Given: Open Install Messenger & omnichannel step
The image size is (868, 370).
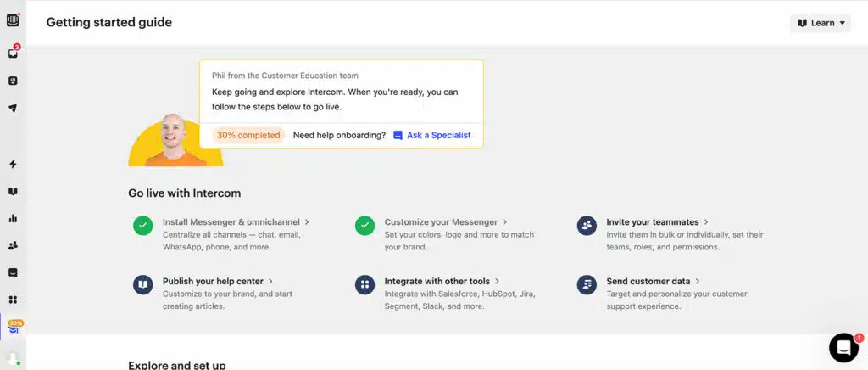Looking at the screenshot, I should point(236,222).
